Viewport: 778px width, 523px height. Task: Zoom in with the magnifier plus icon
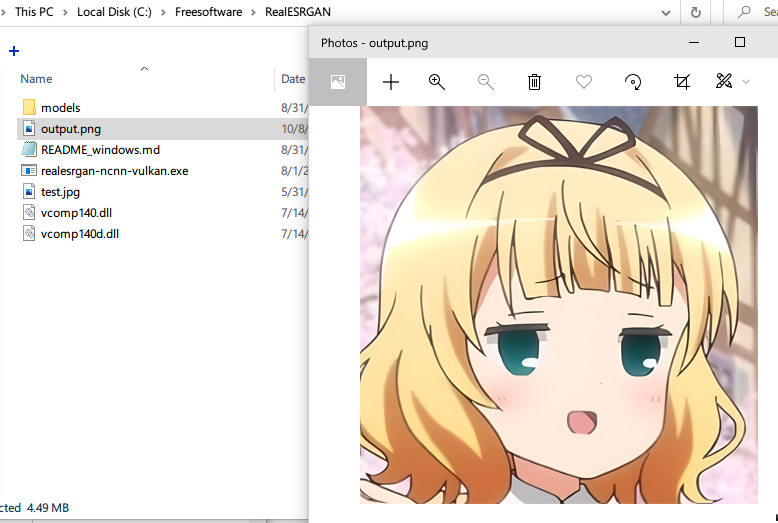(x=437, y=82)
